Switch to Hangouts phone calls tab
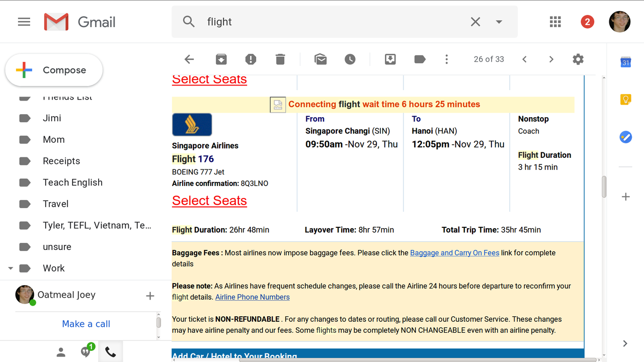 111,352
